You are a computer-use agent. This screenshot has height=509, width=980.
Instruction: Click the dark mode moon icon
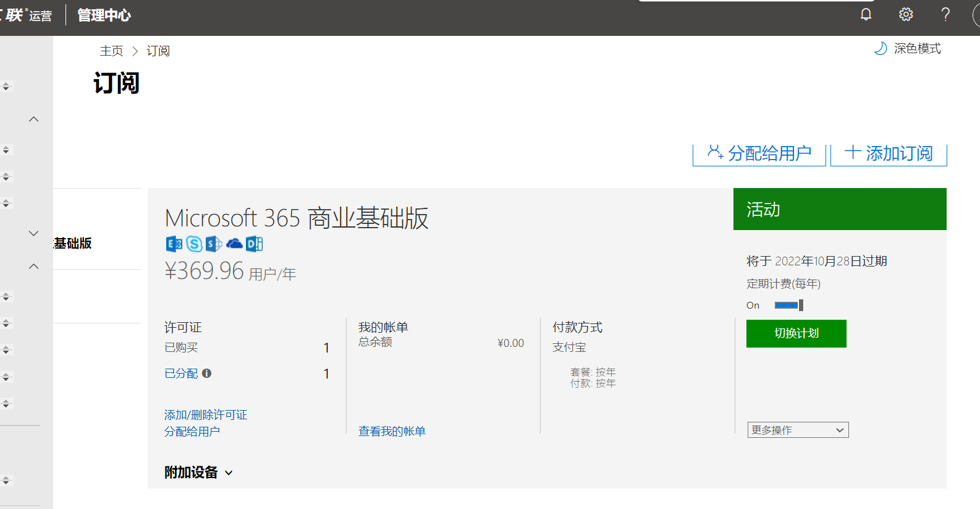(881, 48)
